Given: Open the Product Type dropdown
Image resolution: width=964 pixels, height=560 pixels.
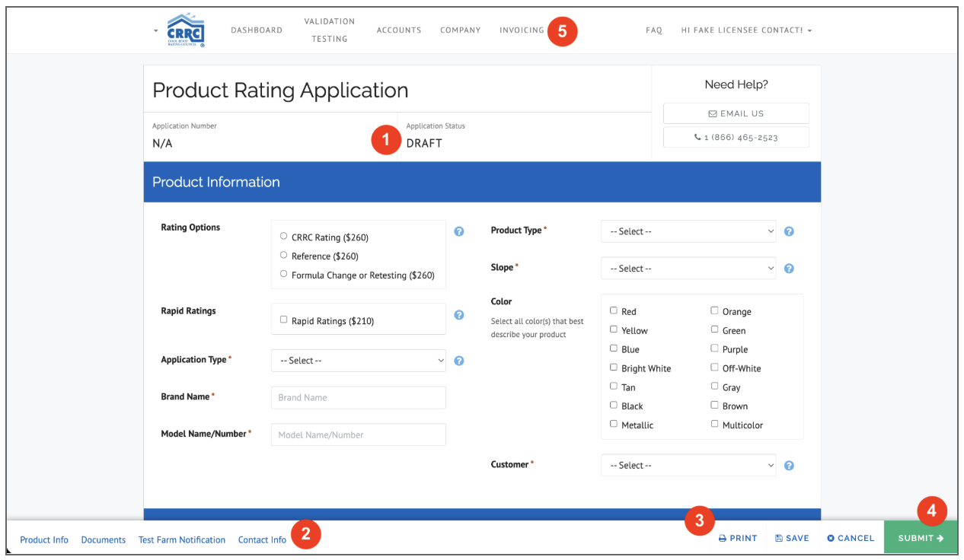Looking at the screenshot, I should [688, 231].
